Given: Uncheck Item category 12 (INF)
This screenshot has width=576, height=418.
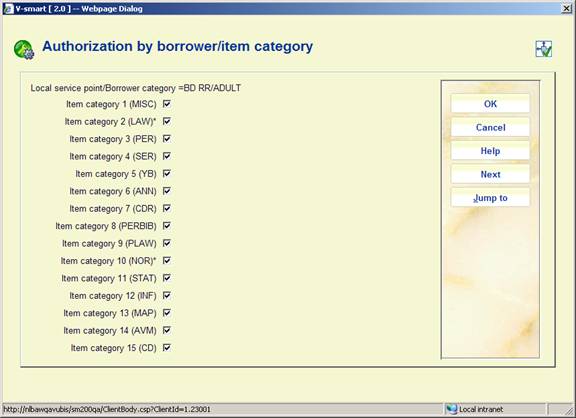Looking at the screenshot, I should click(x=167, y=295).
